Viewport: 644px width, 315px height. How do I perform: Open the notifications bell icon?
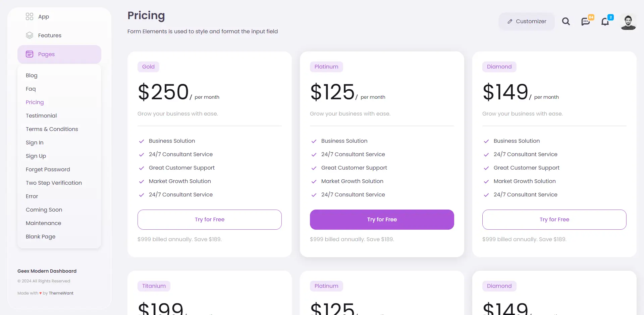(x=605, y=22)
